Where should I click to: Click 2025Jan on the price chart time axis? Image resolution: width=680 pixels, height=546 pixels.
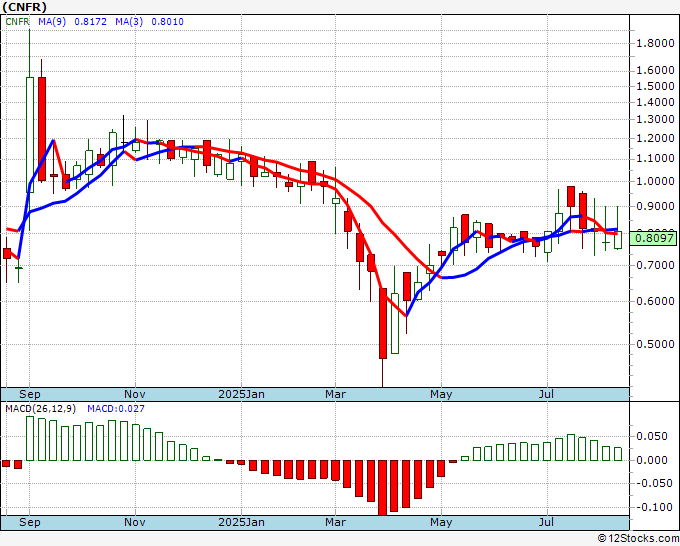click(242, 394)
